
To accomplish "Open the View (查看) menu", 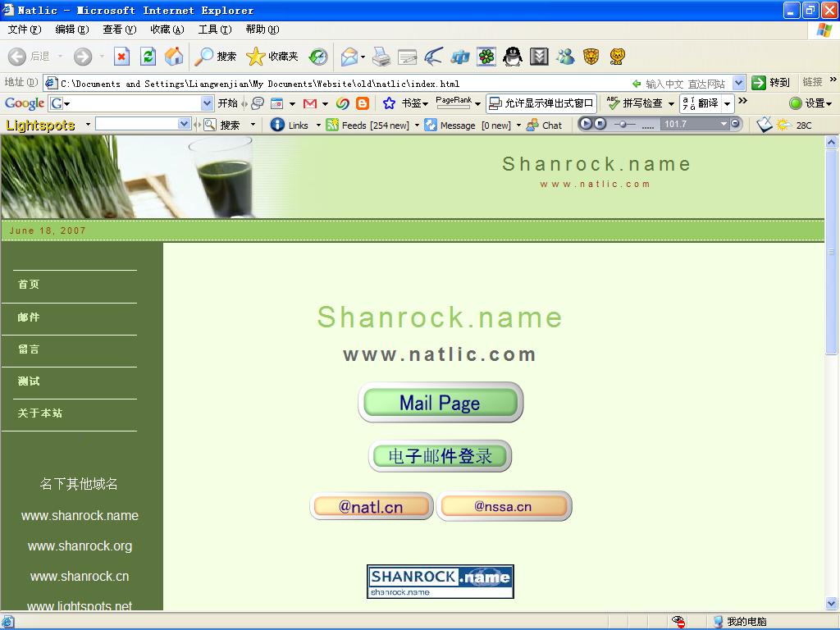I will coord(120,30).
